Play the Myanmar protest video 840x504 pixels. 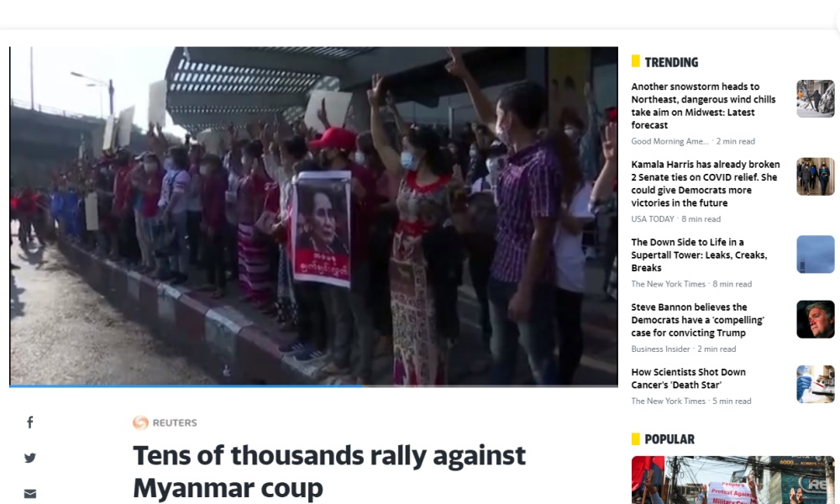tap(313, 216)
